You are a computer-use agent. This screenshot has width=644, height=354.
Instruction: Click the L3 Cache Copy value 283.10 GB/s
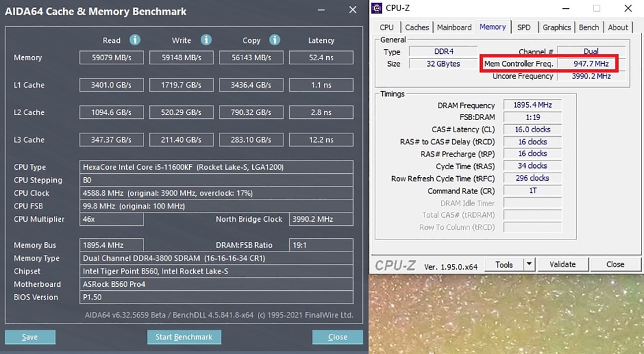(x=251, y=140)
